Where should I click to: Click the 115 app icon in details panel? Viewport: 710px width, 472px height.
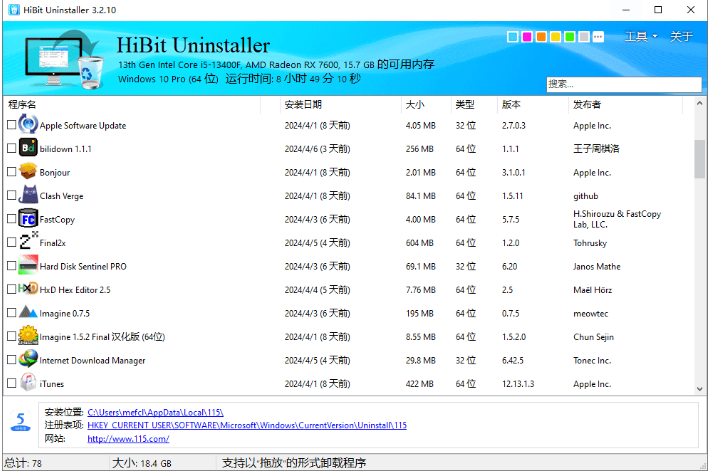tap(20, 422)
